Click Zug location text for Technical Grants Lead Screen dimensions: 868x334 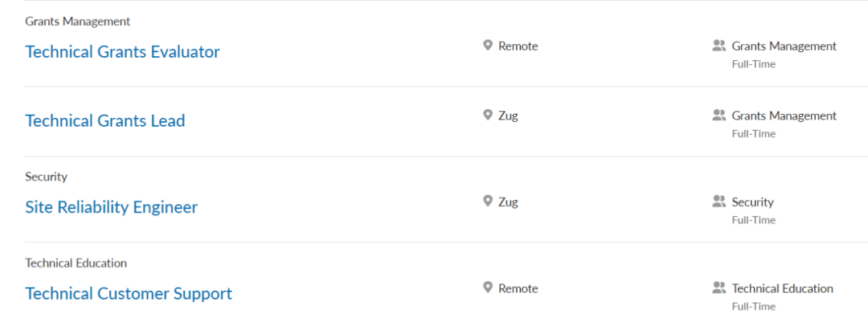(508, 116)
